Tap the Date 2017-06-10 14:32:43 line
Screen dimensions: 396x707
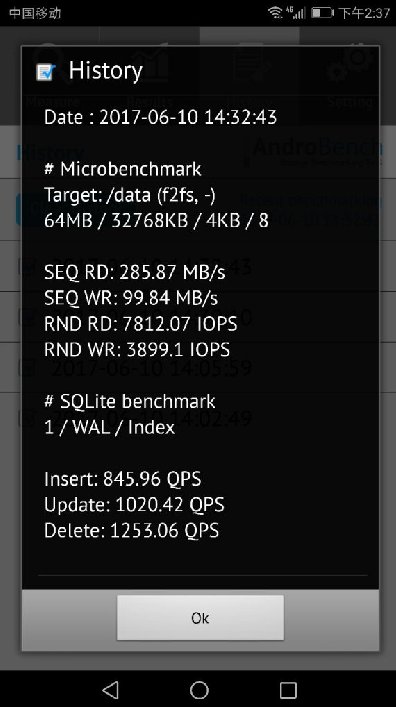coord(161,118)
